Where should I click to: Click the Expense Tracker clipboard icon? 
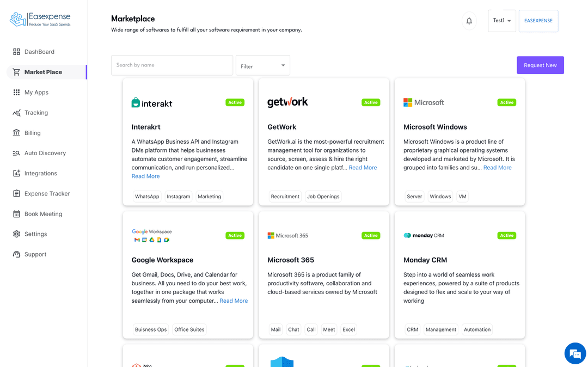[x=16, y=193]
